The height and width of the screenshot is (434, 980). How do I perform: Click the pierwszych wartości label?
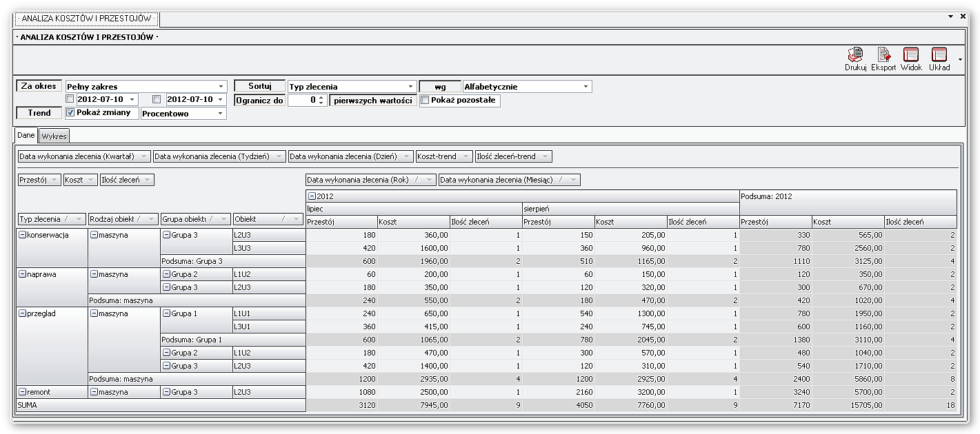click(373, 100)
